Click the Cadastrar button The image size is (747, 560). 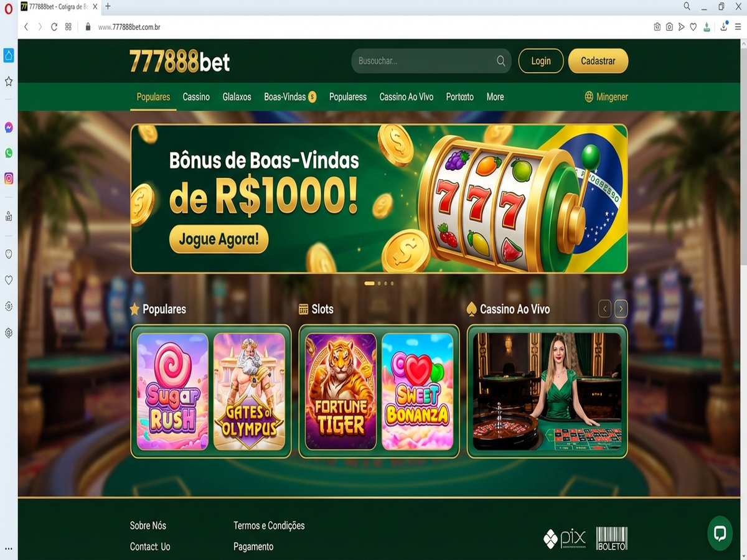598,61
